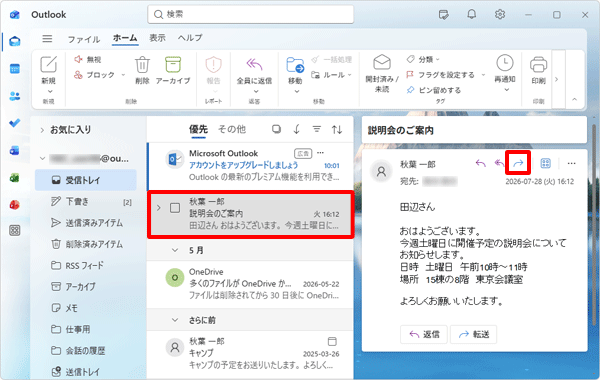Collapse the ribbon with the up chevron

(574, 99)
